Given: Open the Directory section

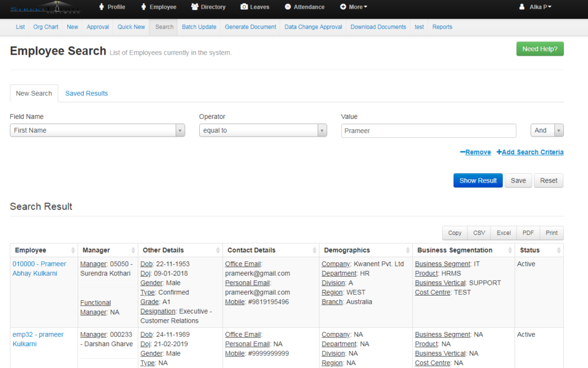Looking at the screenshot, I should (208, 7).
